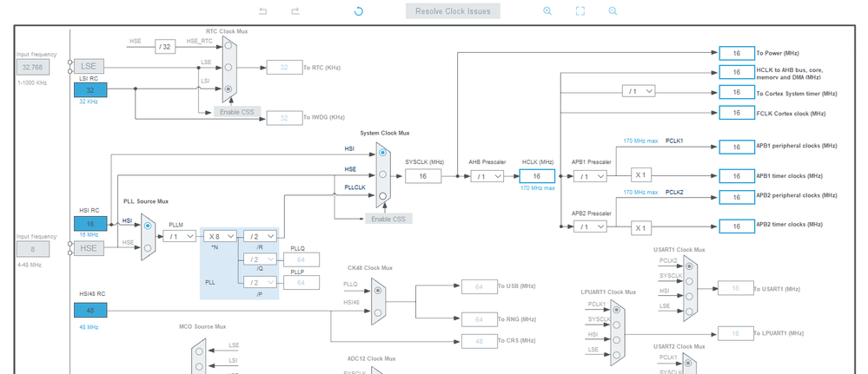Click the undo arrow icon in the toolbar
The height and width of the screenshot is (374, 868).
263,11
